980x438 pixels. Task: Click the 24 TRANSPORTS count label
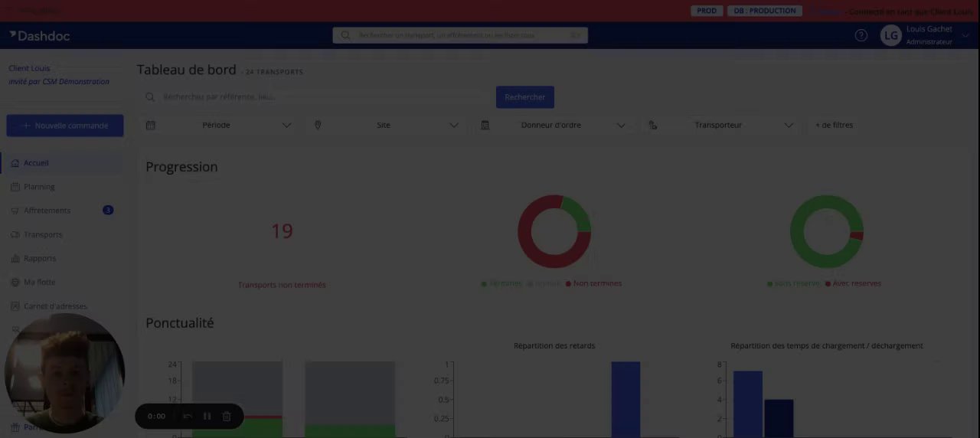pos(274,72)
